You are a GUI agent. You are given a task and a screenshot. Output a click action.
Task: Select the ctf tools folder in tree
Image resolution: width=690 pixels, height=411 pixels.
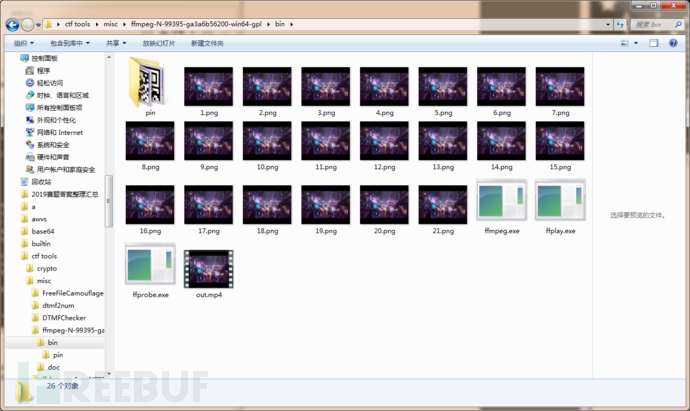coord(44,256)
